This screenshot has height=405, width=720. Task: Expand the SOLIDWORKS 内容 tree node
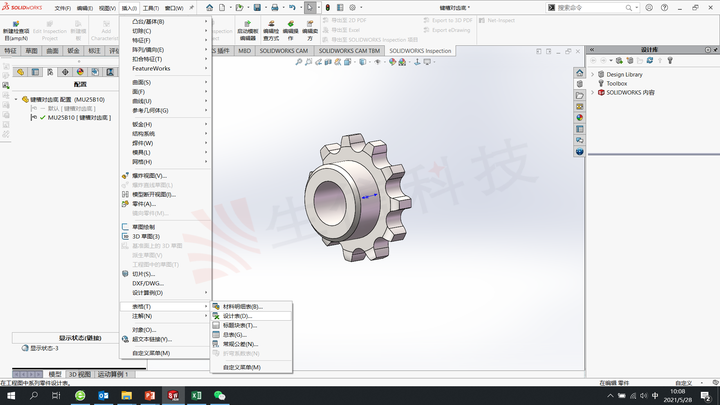(592, 92)
